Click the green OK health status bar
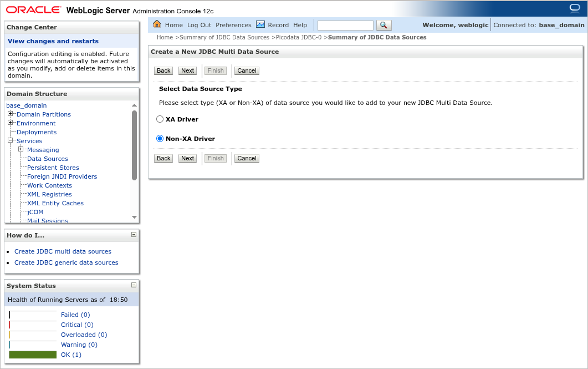Viewport: 588px width, 369px height. pyautogui.click(x=32, y=354)
